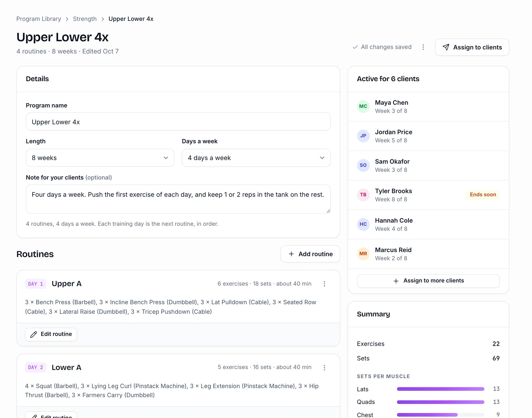Click Upper Lower 4x breadcrumb item
Viewport: 532px width, 418px height.
[x=131, y=19]
